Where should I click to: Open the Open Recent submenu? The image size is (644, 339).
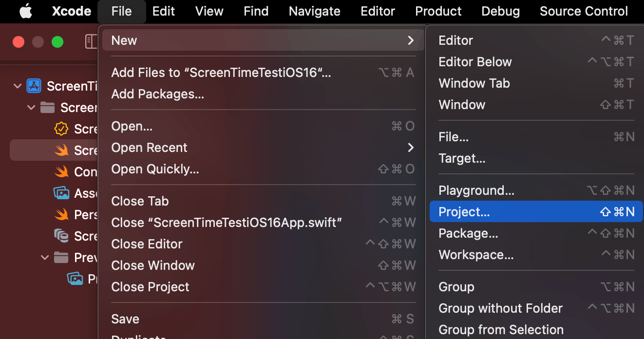[149, 148]
